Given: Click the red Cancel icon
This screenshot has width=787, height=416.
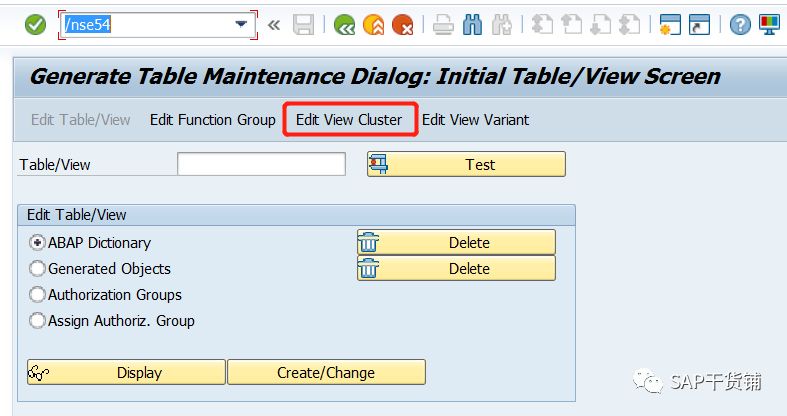Looking at the screenshot, I should point(402,25).
